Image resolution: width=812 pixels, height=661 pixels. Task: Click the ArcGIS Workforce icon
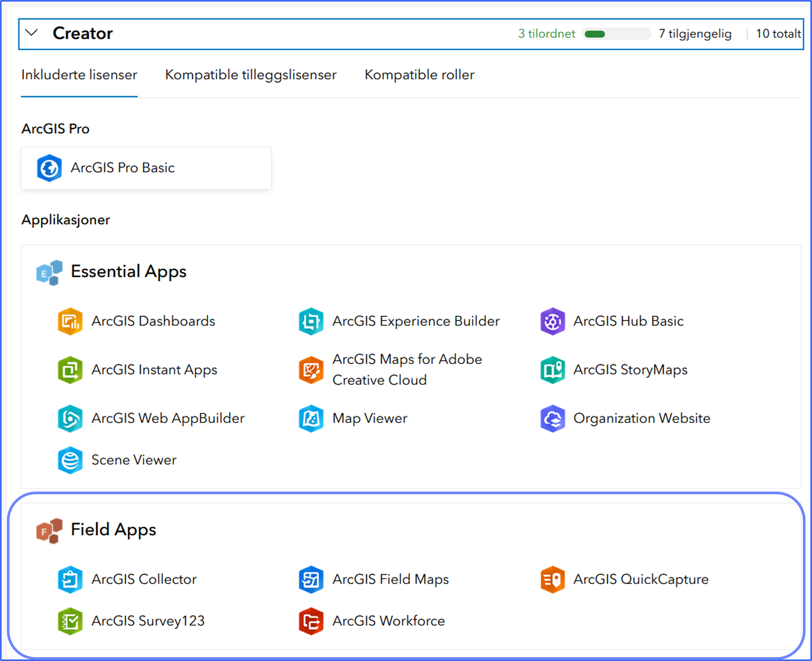click(311, 621)
